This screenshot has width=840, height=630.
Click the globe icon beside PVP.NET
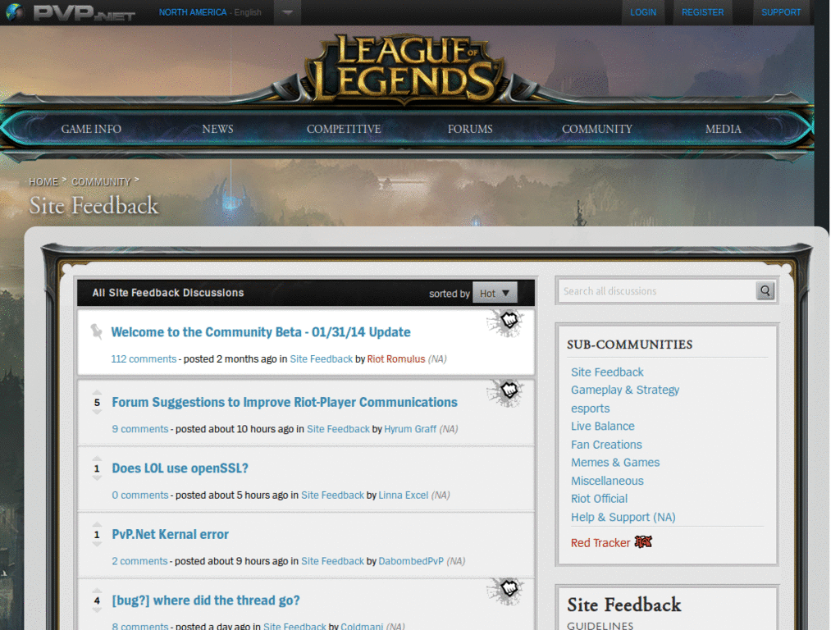pyautogui.click(x=15, y=11)
